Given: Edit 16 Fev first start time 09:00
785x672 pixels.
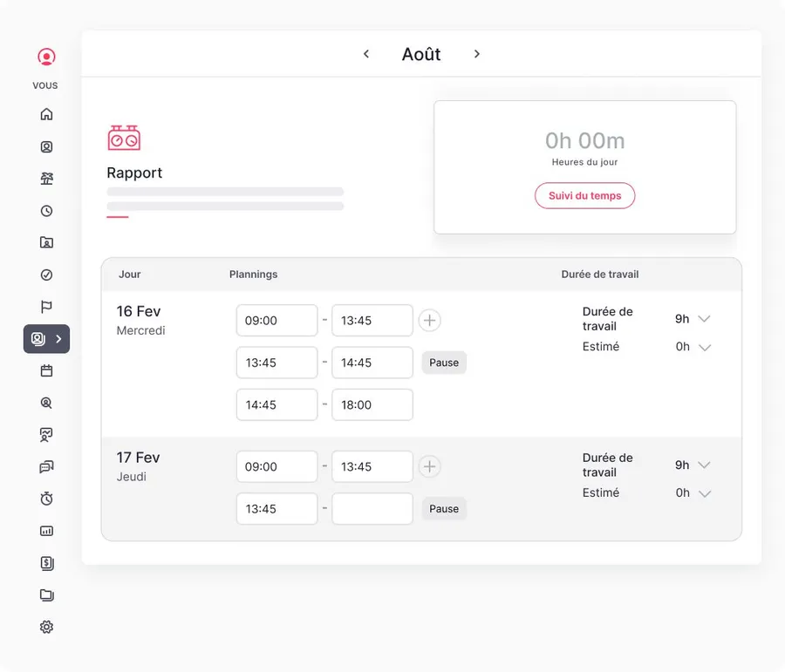Looking at the screenshot, I should point(276,320).
